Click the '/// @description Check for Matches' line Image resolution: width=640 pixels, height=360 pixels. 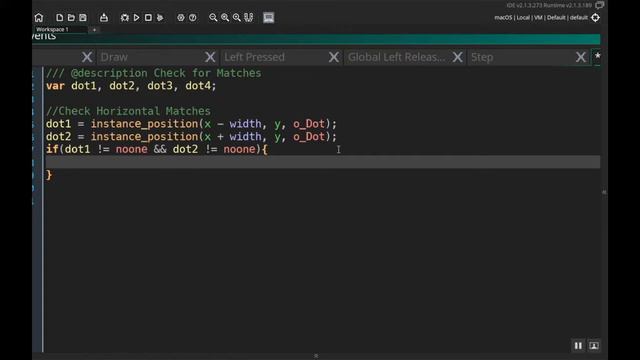point(153,73)
